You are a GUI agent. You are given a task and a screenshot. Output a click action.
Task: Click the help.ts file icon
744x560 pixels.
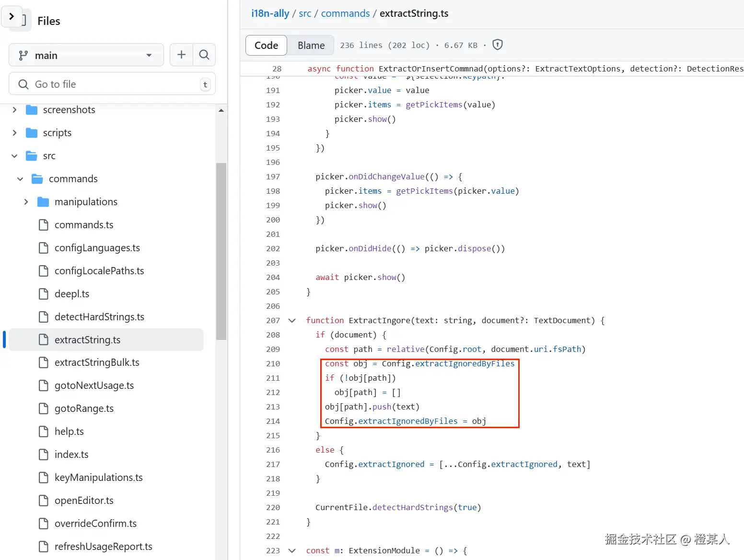pos(44,432)
